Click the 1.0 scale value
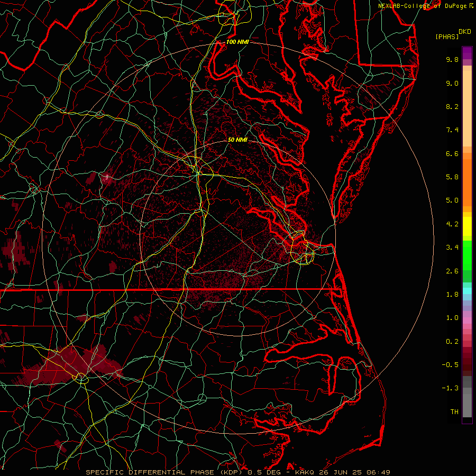The width and height of the screenshot is (476, 476). pos(452,318)
